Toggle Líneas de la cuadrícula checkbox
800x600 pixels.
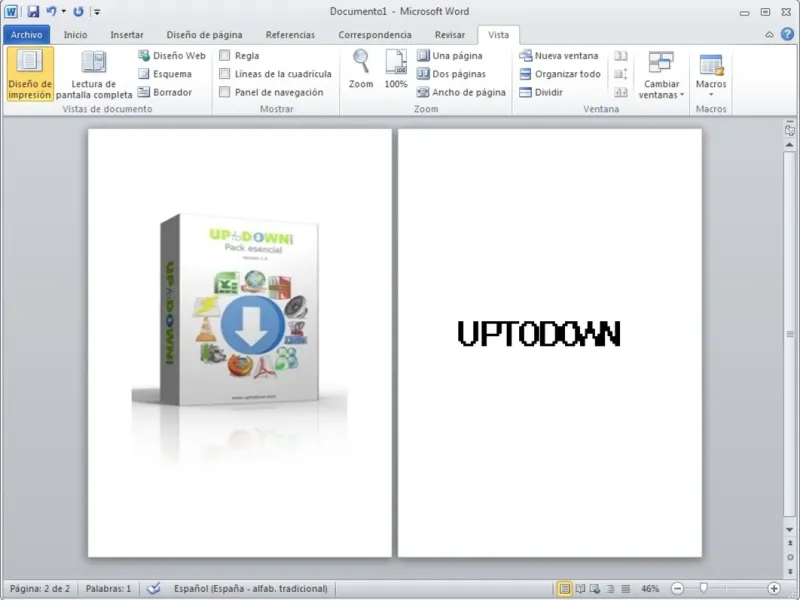(x=224, y=74)
